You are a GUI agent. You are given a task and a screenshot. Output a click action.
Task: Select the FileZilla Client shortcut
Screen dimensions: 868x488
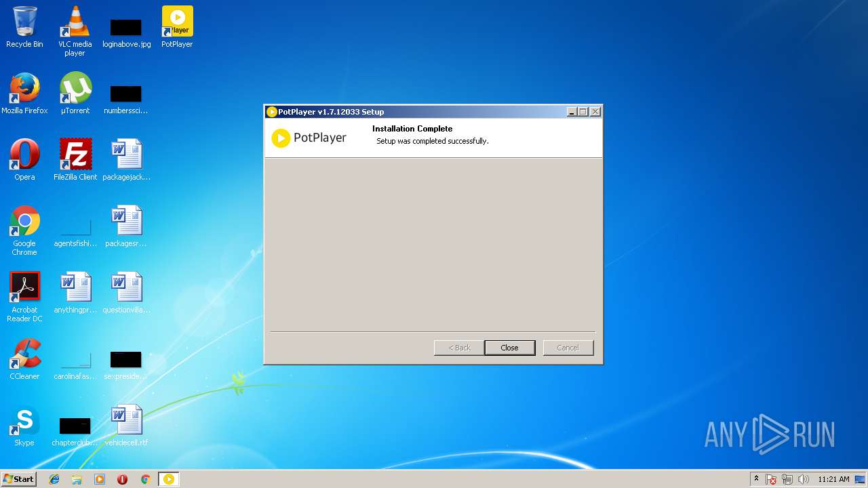pyautogui.click(x=75, y=160)
